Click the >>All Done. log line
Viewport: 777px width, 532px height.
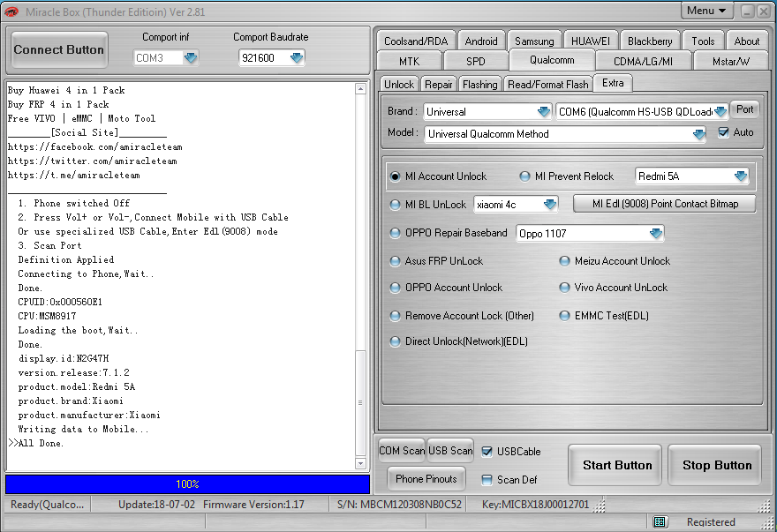35,443
